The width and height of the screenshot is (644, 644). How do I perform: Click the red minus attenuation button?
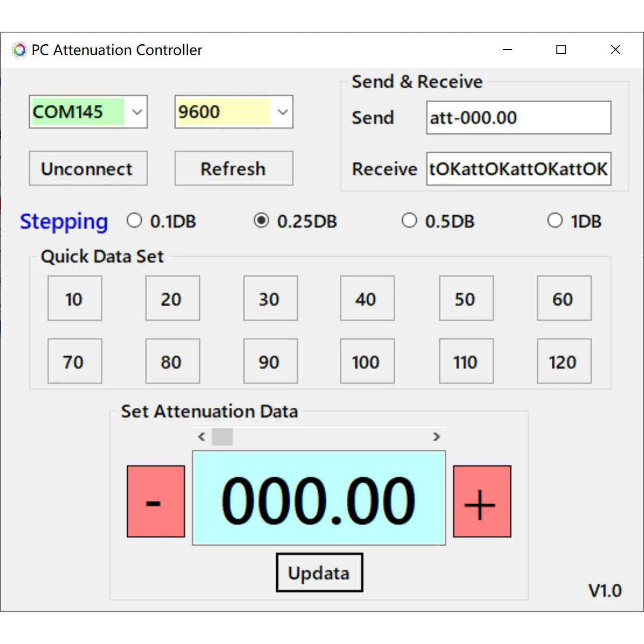click(x=156, y=501)
